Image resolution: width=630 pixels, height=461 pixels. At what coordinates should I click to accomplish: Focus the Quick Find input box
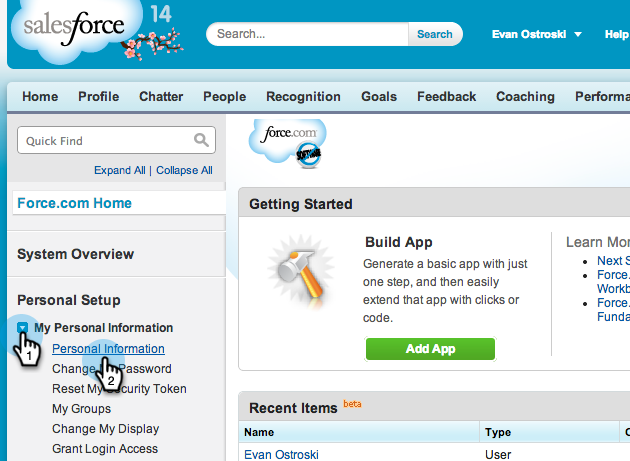click(117, 140)
